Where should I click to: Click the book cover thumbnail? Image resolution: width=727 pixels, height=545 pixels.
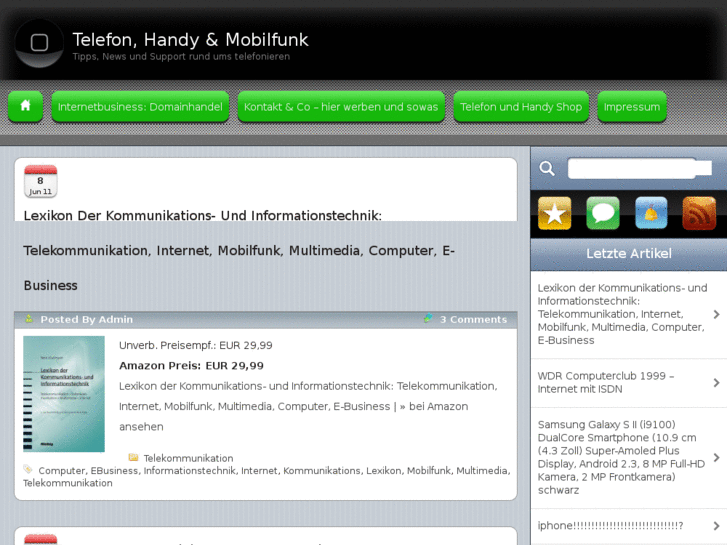coord(64,394)
